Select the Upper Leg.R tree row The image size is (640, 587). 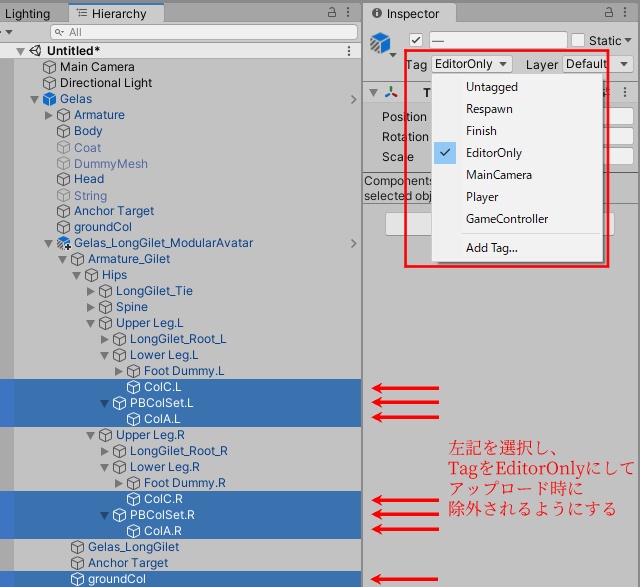pyautogui.click(x=180, y=435)
